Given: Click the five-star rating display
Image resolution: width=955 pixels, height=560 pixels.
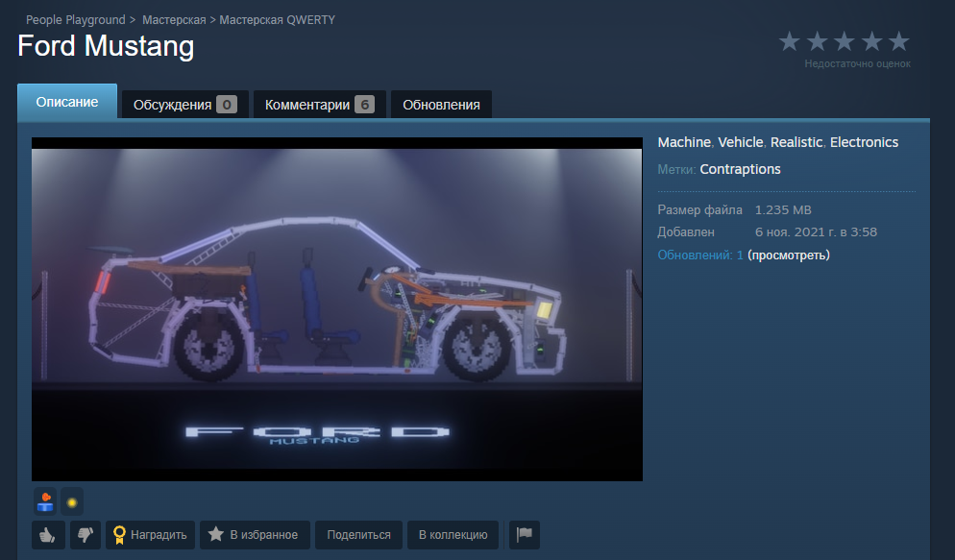Looking at the screenshot, I should click(x=844, y=42).
